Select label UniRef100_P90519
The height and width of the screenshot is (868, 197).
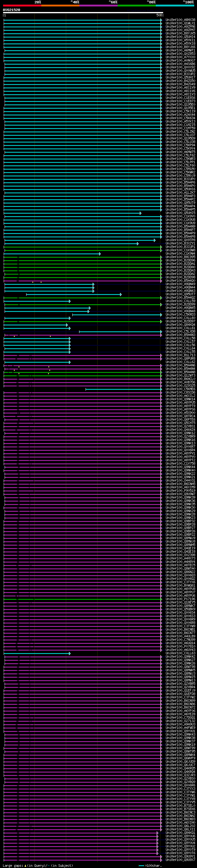coord(180,491)
